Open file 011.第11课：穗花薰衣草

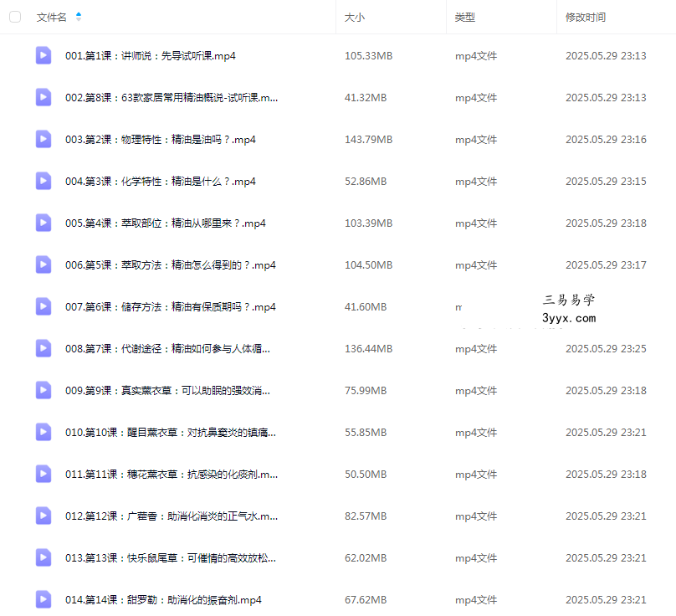click(172, 475)
